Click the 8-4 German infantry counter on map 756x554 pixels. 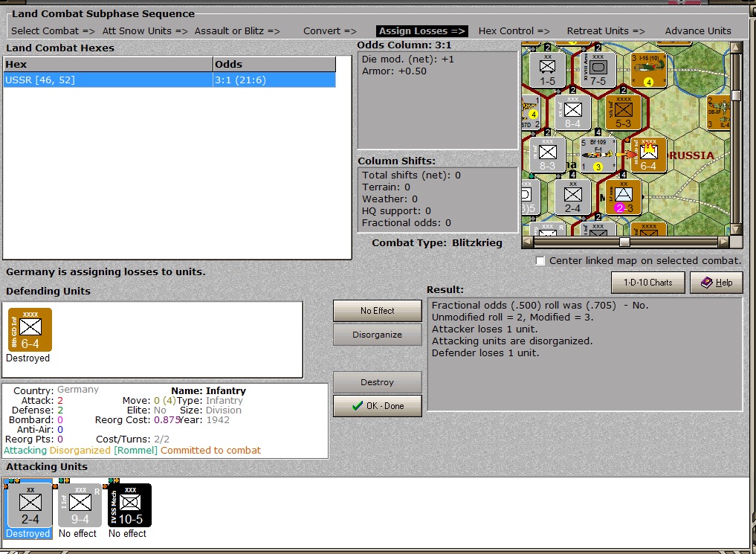572,112
